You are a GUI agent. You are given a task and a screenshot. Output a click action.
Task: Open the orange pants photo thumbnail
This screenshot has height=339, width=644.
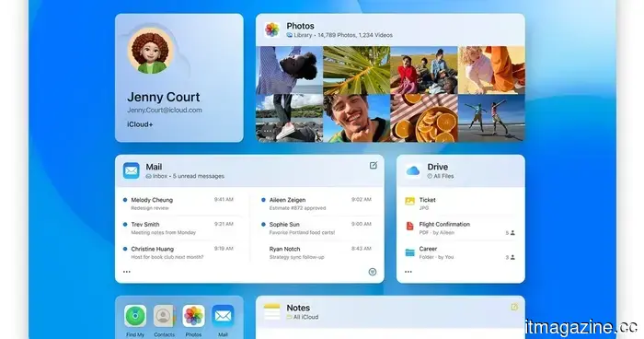click(491, 70)
